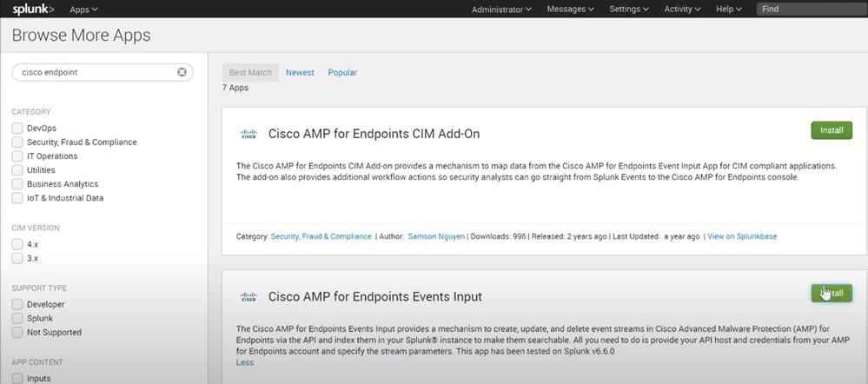Check the CIM version 4.x box
This screenshot has width=868, height=384.
(x=17, y=244)
